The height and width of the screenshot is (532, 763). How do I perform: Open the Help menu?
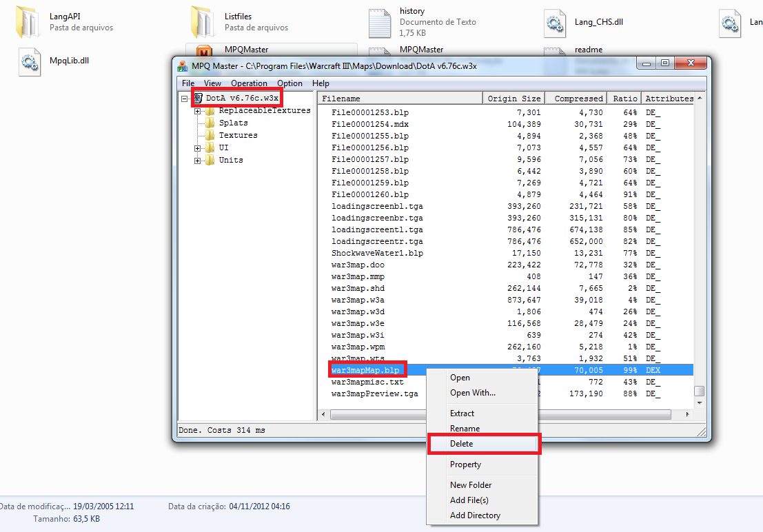[321, 83]
